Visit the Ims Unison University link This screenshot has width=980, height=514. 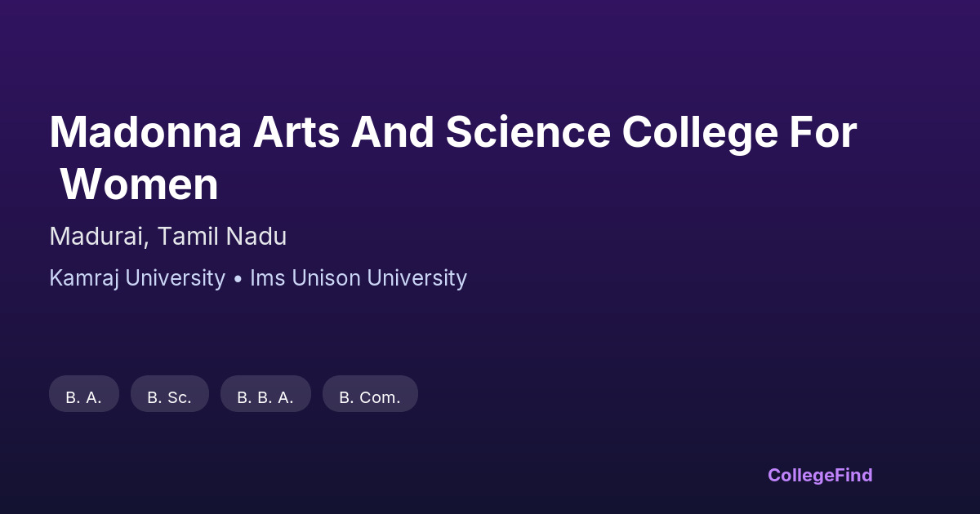point(359,278)
